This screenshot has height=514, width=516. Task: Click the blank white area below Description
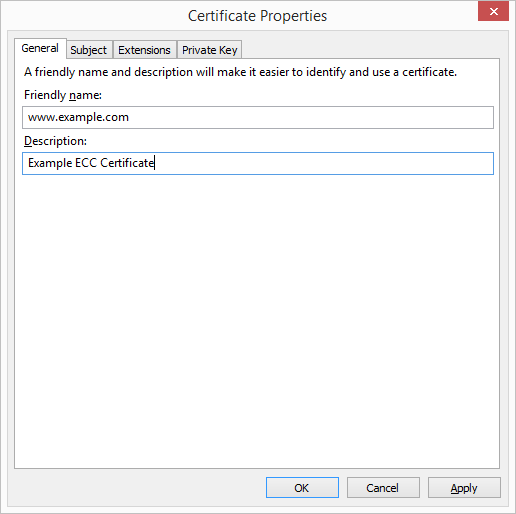click(257, 320)
